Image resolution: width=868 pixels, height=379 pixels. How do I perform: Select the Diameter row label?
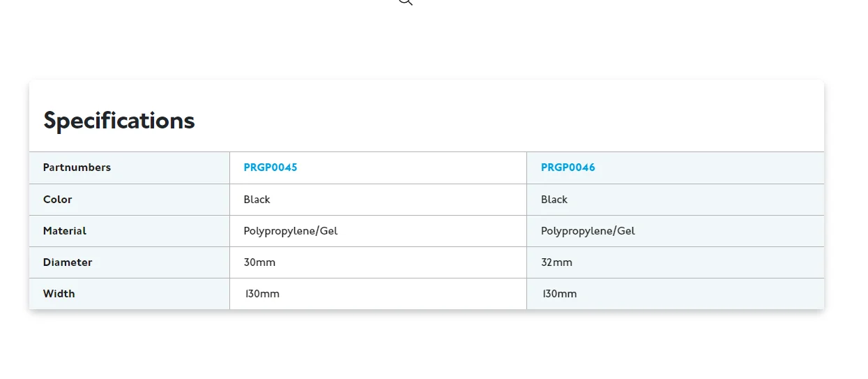tap(68, 262)
